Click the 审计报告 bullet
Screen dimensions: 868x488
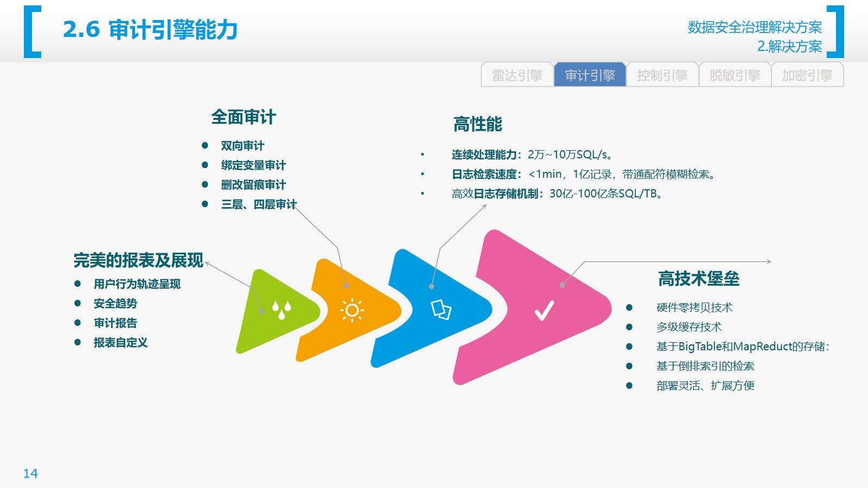(x=115, y=323)
